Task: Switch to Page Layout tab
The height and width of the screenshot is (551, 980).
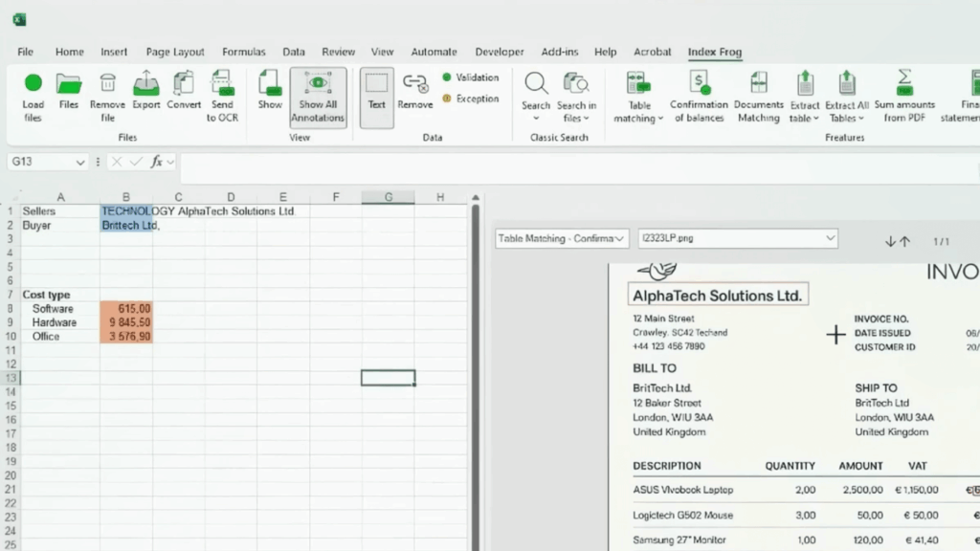Action: point(175,52)
